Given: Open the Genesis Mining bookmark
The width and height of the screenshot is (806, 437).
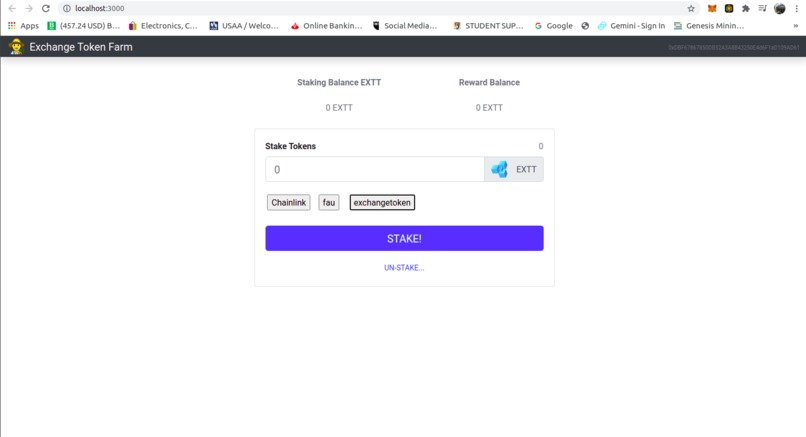Looking at the screenshot, I should click(709, 26).
